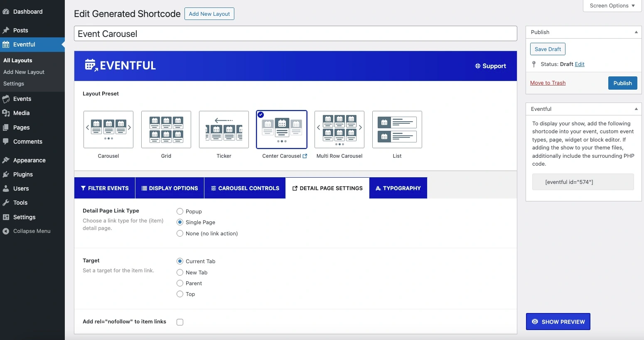
Task: Select the Single Page radio button
Action: [180, 222]
